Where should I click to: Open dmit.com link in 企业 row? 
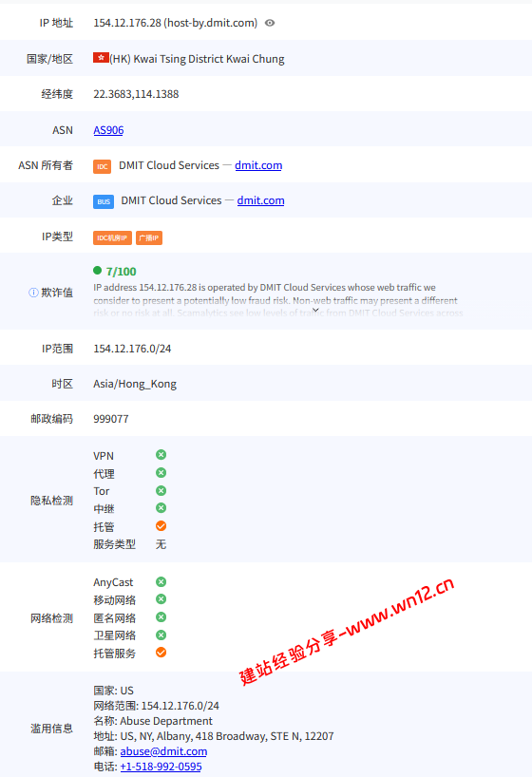pos(261,200)
